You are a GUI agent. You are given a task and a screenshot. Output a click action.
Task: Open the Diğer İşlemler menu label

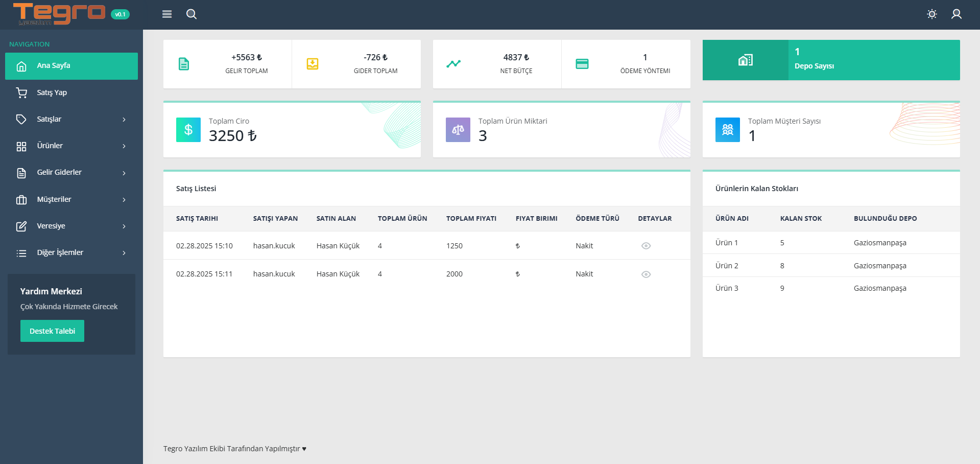pos(60,252)
